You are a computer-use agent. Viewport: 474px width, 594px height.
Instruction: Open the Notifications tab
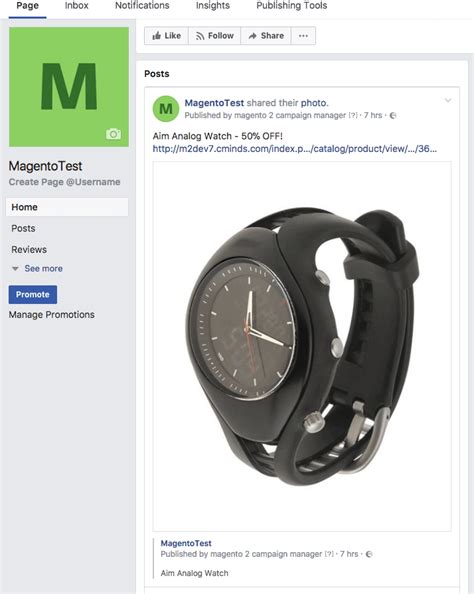pyautogui.click(x=142, y=6)
